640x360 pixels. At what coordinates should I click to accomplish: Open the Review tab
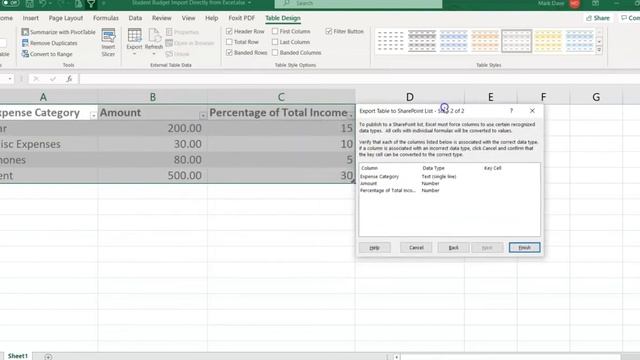[162, 18]
